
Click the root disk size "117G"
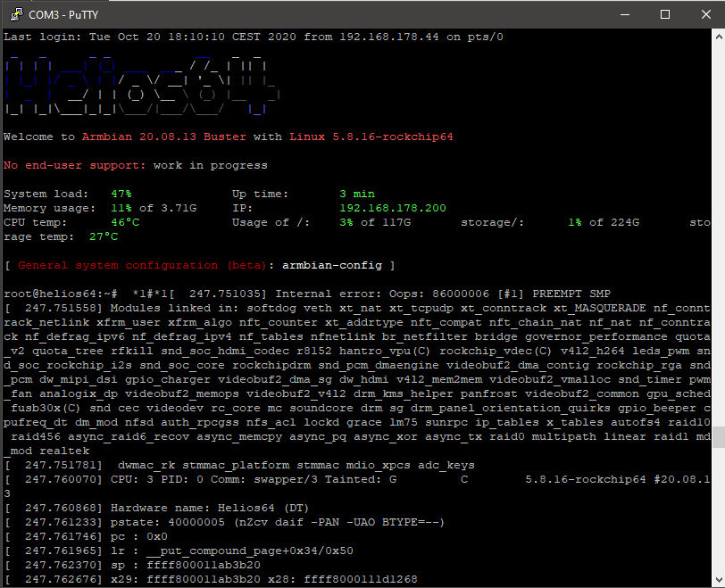pos(396,223)
